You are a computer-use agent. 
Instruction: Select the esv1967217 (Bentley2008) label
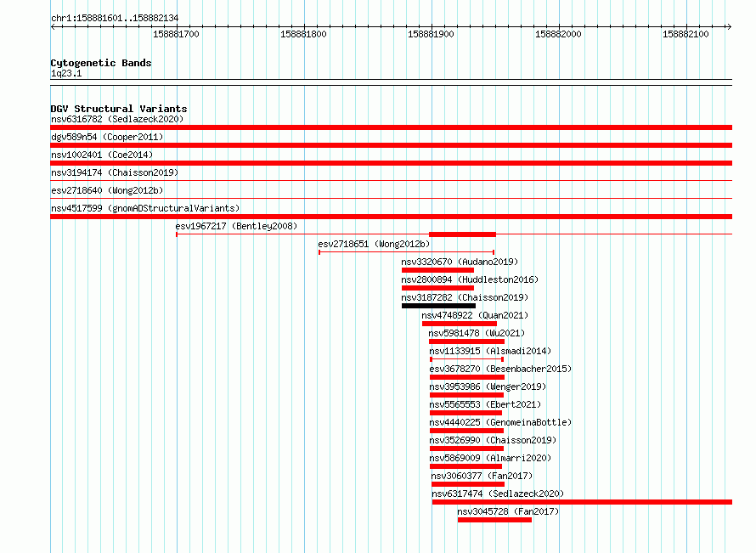236,226
